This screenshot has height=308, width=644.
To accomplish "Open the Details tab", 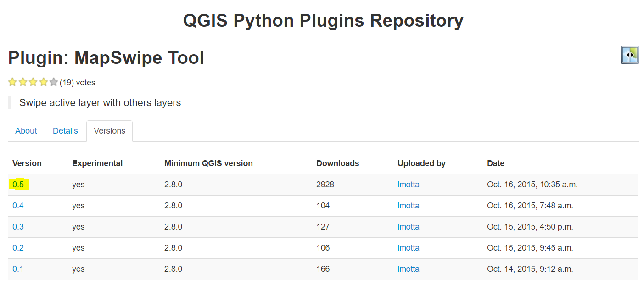I will [65, 131].
